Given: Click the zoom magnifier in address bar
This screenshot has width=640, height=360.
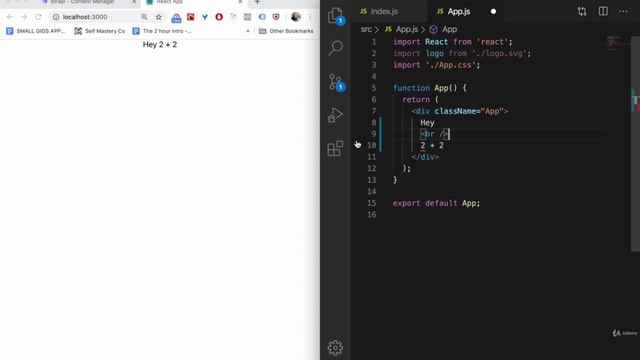Looking at the screenshot, I should (x=144, y=17).
